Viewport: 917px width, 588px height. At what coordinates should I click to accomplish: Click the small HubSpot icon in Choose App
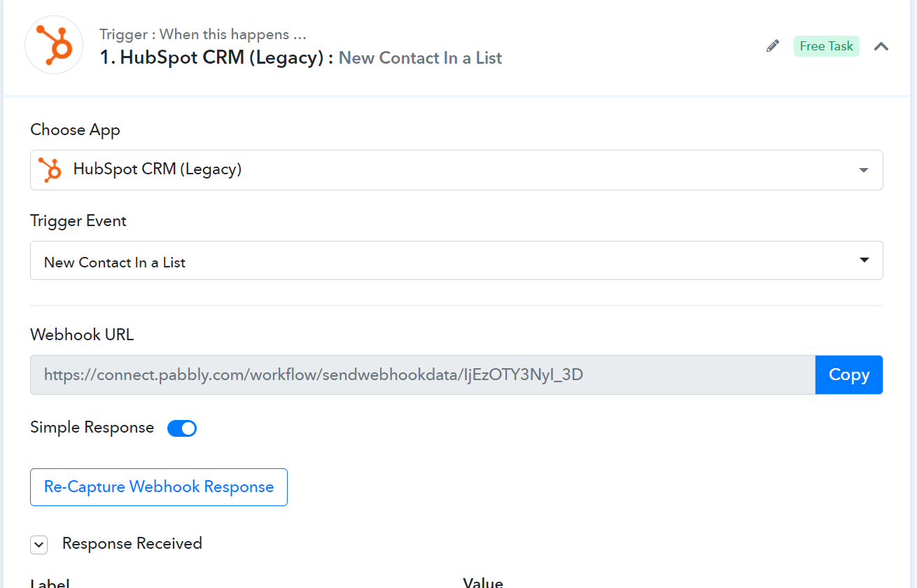[50, 169]
